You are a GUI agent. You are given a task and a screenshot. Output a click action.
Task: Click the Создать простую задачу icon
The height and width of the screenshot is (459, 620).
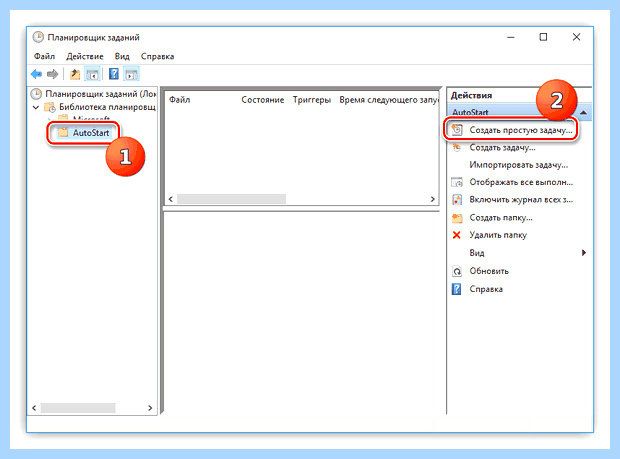(x=457, y=130)
